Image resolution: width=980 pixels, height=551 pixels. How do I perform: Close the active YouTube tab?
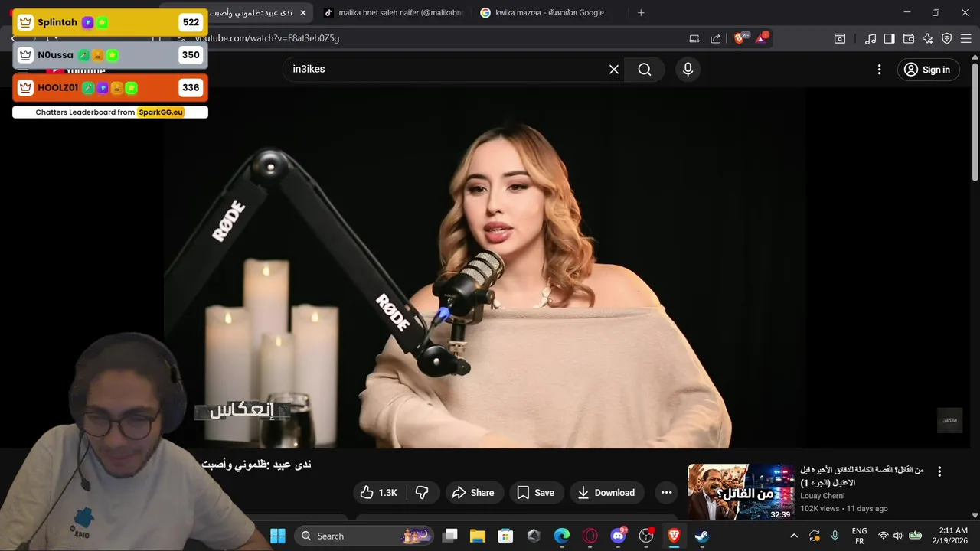pos(303,13)
